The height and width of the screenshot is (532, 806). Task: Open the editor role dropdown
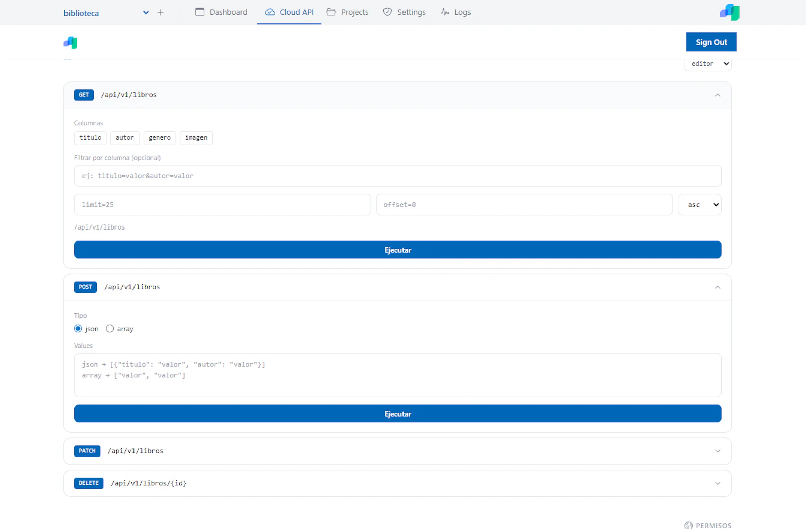coord(708,64)
